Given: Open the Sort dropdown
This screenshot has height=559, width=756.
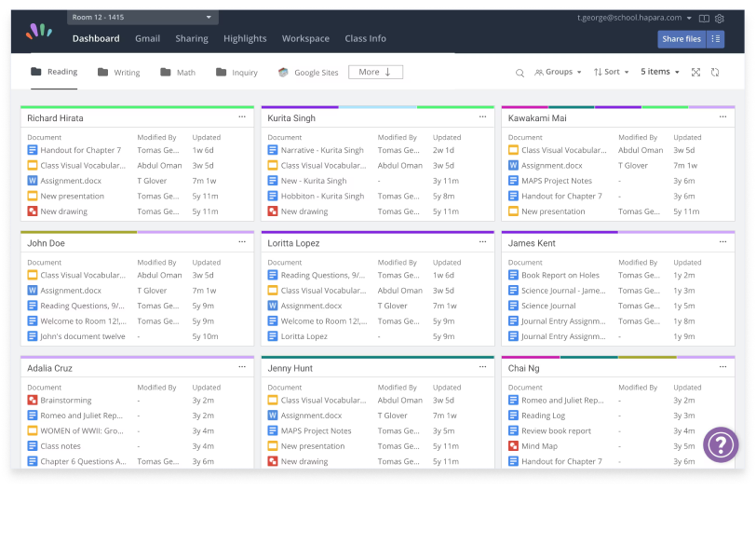Looking at the screenshot, I should point(611,72).
